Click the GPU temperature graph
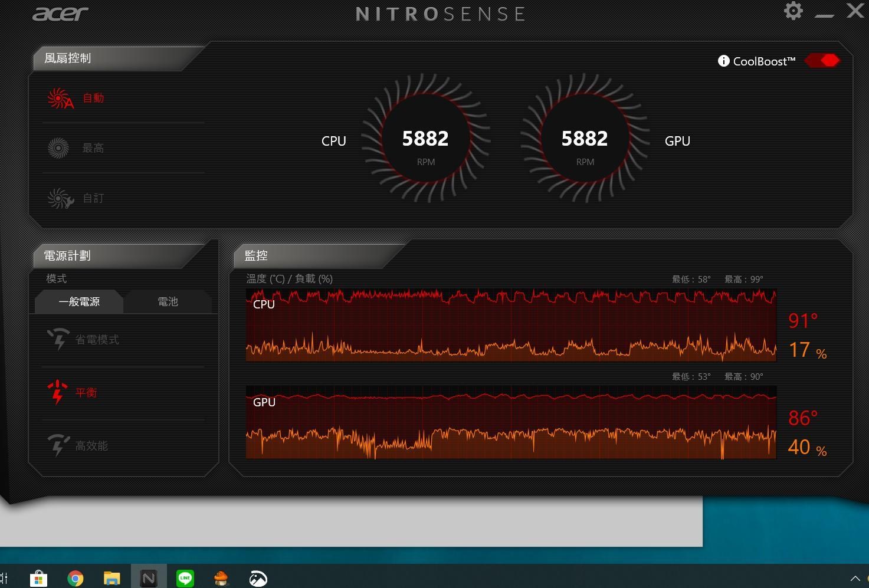Screen dimensions: 869x588 [511, 422]
